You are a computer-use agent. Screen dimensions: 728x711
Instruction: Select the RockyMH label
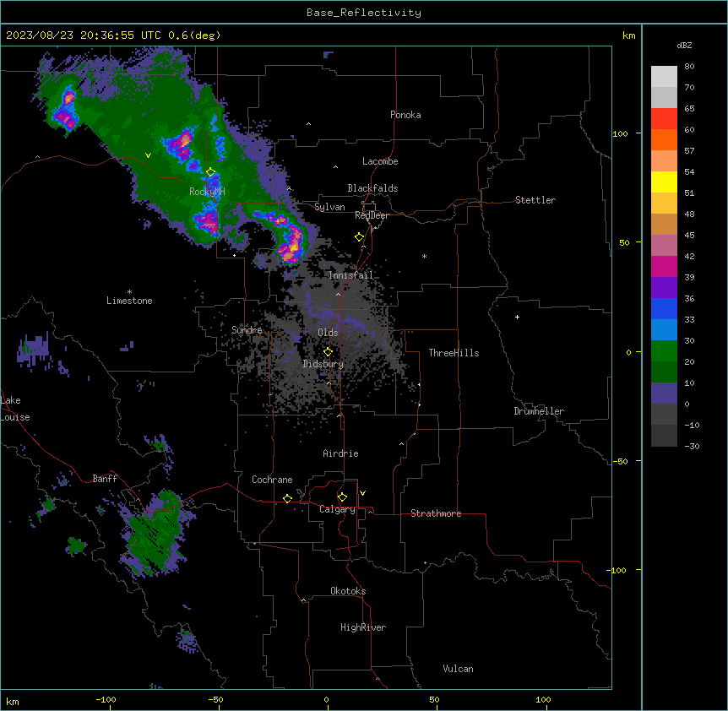[207, 191]
